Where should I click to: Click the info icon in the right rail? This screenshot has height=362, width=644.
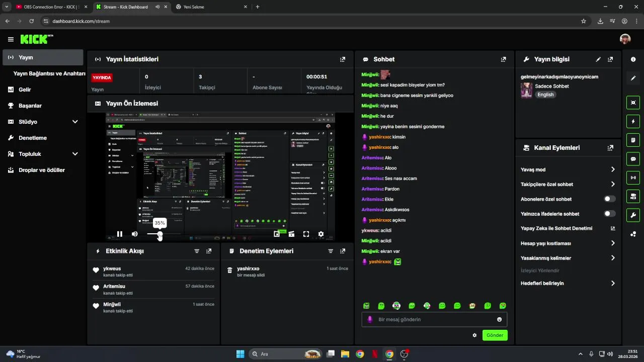click(633, 59)
